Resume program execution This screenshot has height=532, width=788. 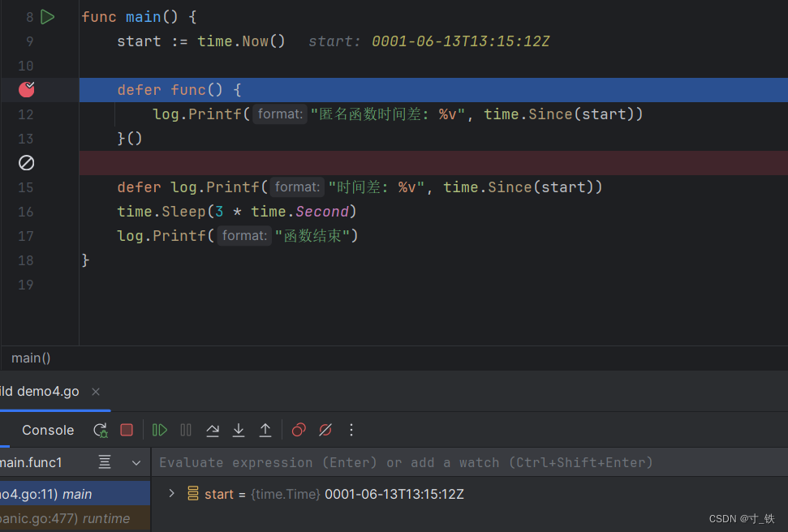[160, 430]
